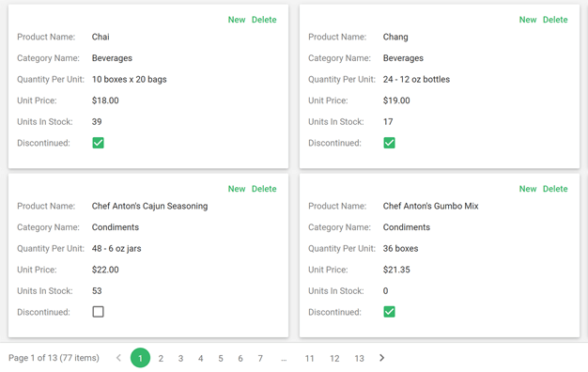This screenshot has height=372, width=588.
Task: Click New on Cajun Seasoning card
Action: pos(237,189)
